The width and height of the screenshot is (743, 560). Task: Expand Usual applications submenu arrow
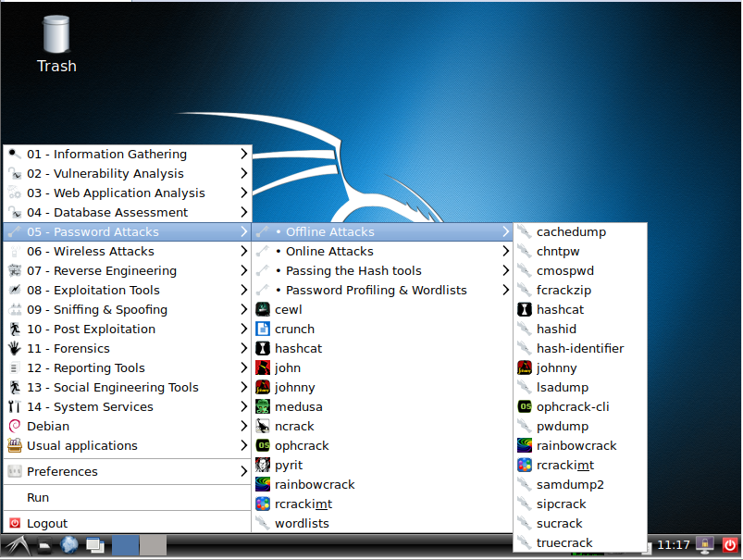click(243, 446)
